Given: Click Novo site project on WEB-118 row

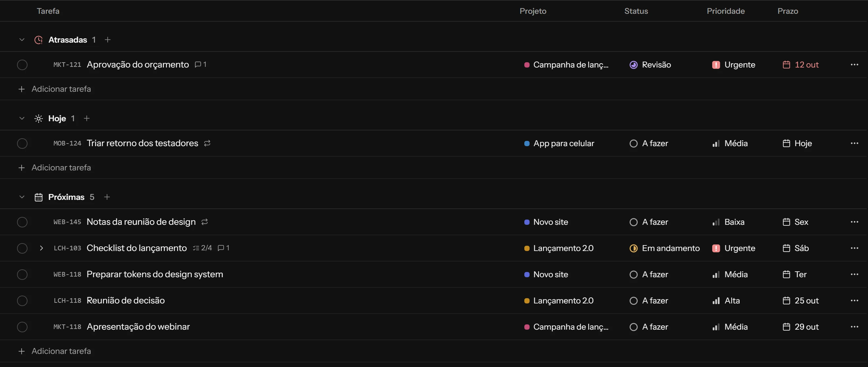Looking at the screenshot, I should (546, 274).
